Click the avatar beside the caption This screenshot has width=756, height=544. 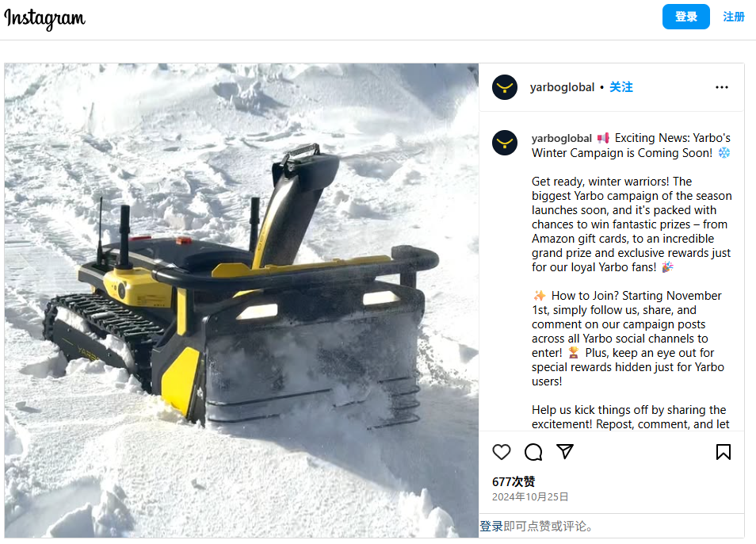click(x=504, y=143)
